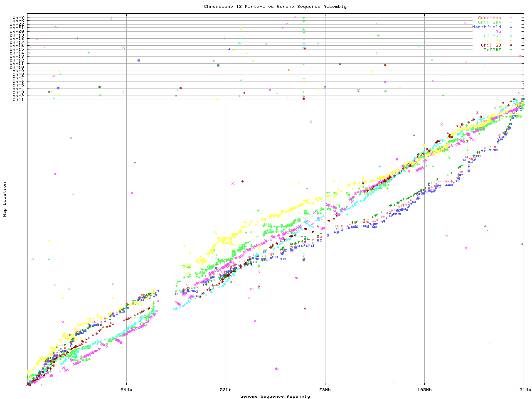Click the DeCODE plus marker in legend
Image resolution: width=532 pixels, height=399 pixels.
[511, 50]
